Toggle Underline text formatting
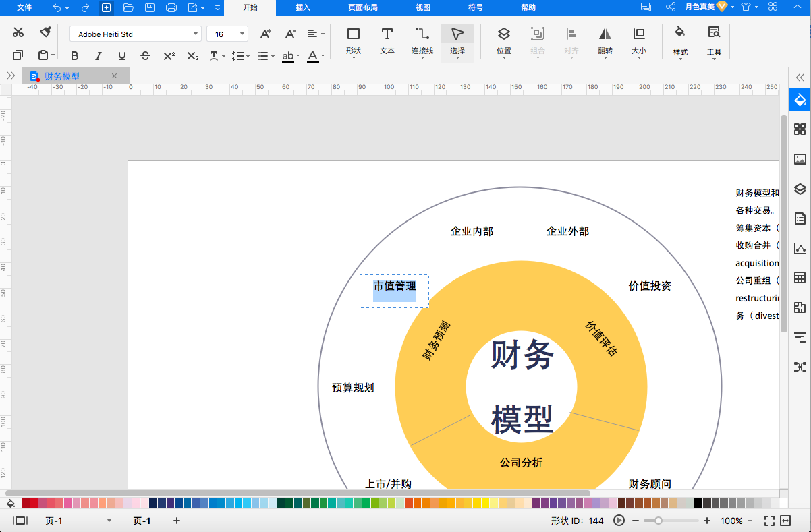This screenshot has height=532, width=811. coord(121,56)
